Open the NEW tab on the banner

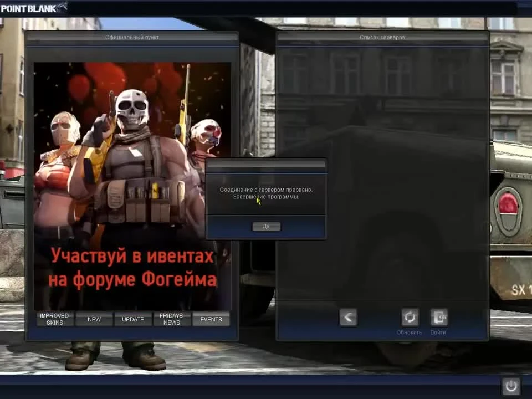click(94, 319)
